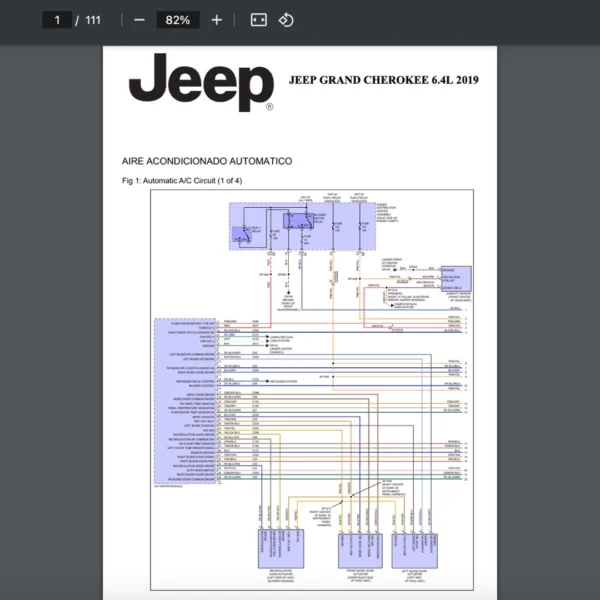This screenshot has width=600, height=600.
Task: Click the dark margin left of the page
Action: click(x=50, y=300)
